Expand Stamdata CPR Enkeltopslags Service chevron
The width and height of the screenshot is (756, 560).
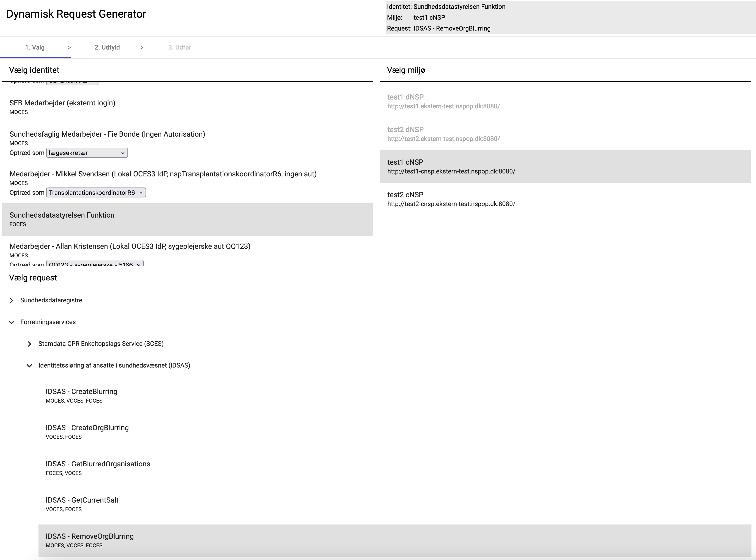coord(29,344)
